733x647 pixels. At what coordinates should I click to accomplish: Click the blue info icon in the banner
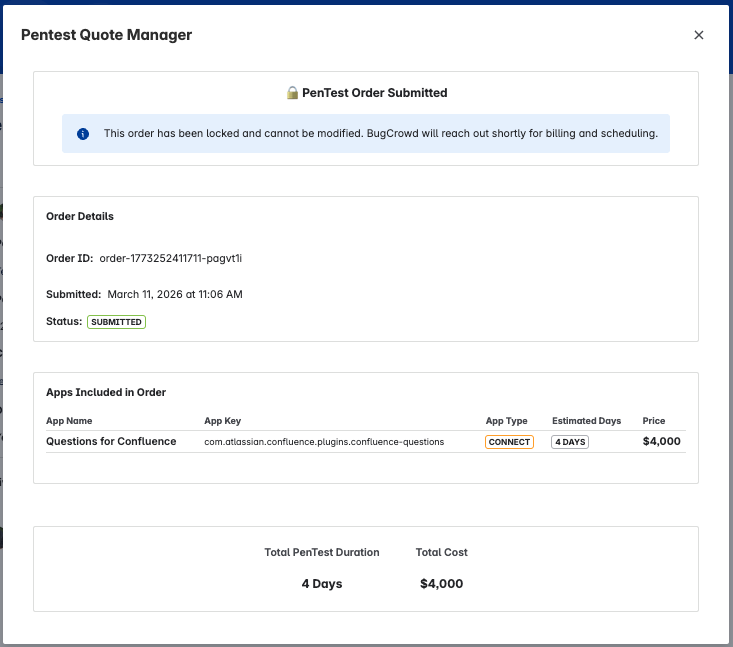point(83,134)
